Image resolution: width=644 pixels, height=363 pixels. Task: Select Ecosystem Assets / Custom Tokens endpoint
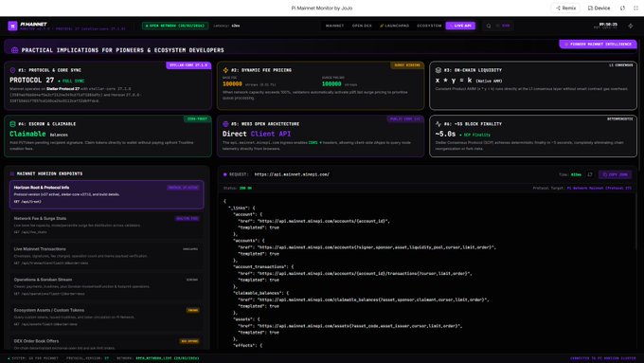point(107,317)
